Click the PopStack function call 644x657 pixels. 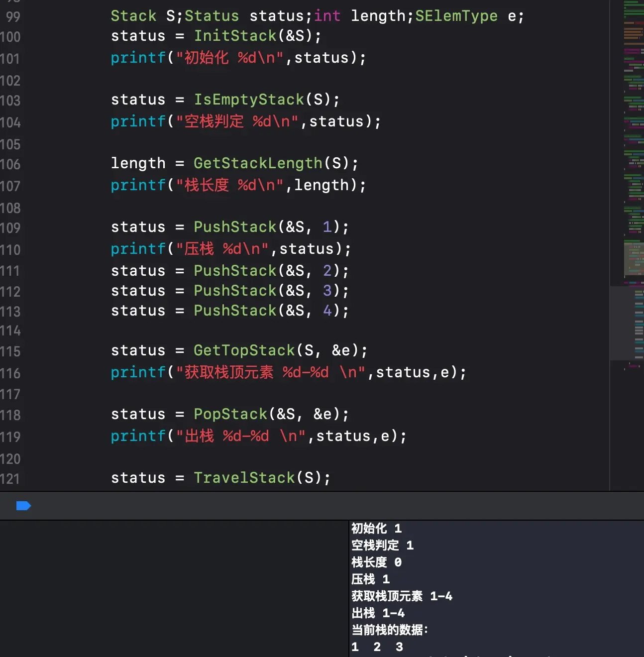[230, 414]
